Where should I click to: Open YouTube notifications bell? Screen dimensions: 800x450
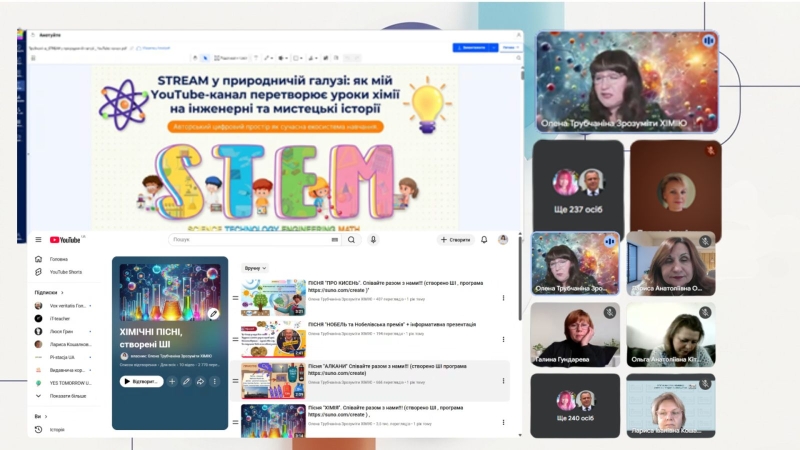484,240
